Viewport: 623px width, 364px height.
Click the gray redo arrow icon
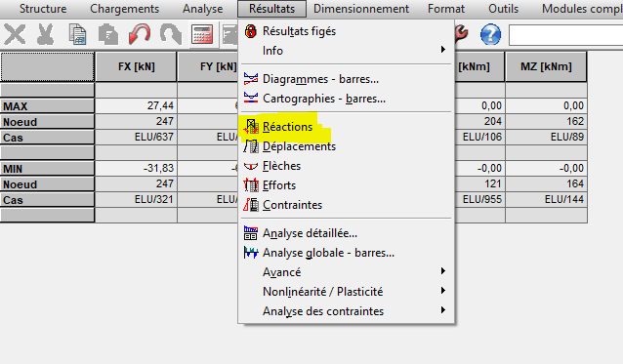pyautogui.click(x=171, y=34)
